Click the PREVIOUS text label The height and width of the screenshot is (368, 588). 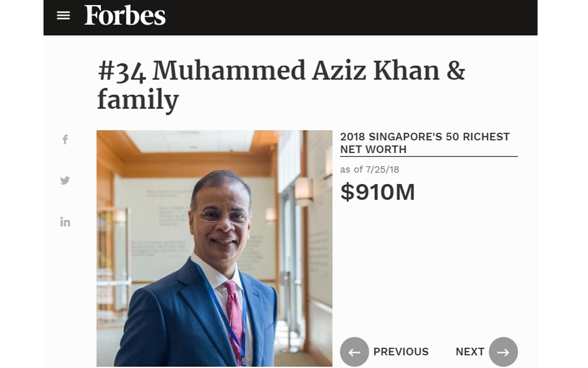pyautogui.click(x=401, y=351)
